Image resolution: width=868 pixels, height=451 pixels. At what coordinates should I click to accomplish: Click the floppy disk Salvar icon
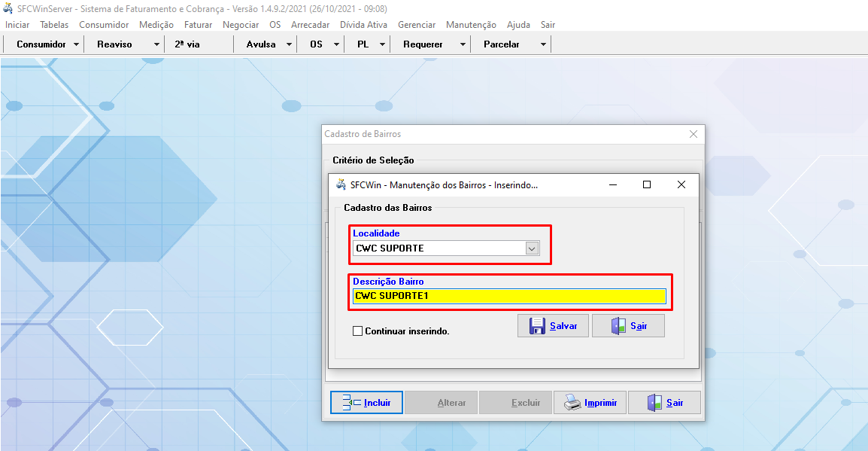coord(537,326)
